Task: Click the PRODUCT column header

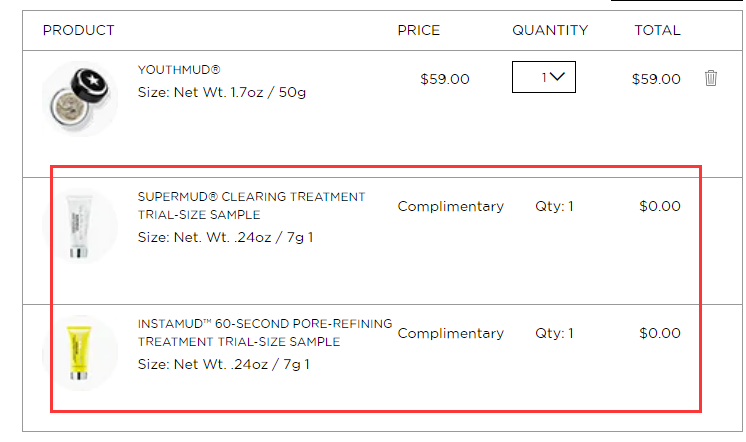Action: click(x=79, y=30)
